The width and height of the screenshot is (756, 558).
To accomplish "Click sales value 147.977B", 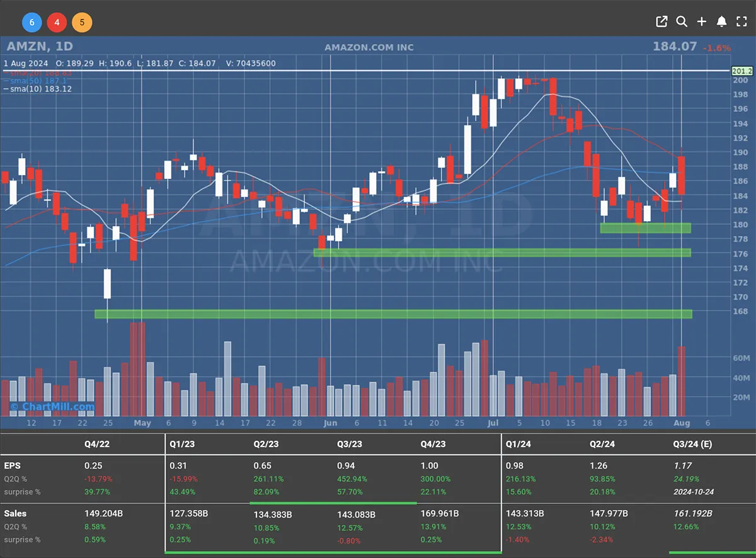I will pos(609,513).
